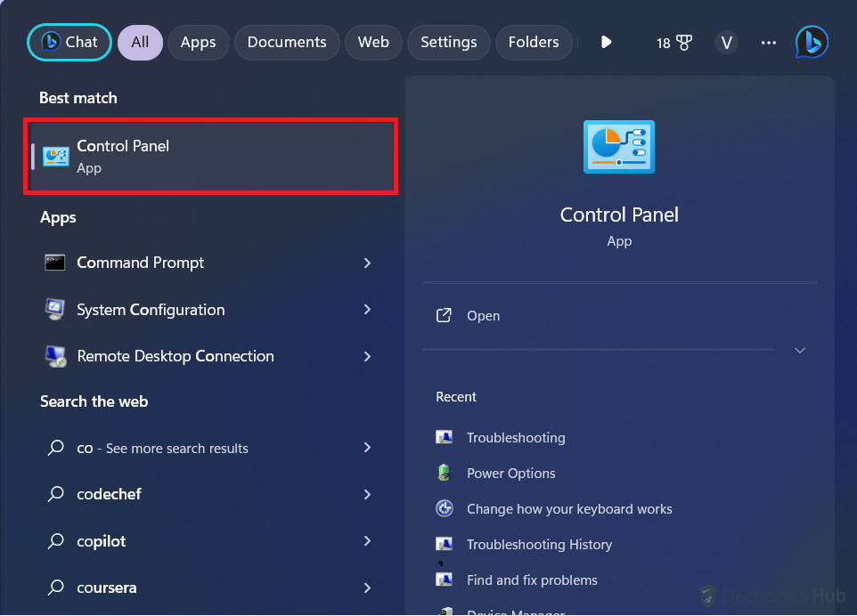857x616 pixels.
Task: Click the Command Prompt icon
Action: [54, 263]
